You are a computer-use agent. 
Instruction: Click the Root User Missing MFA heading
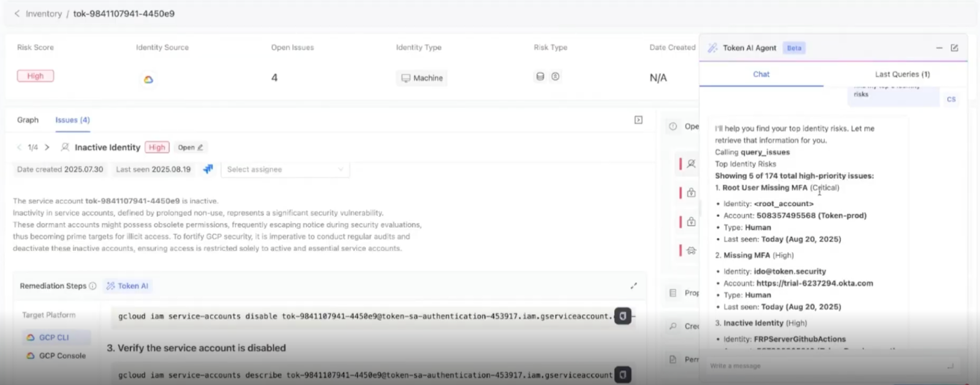click(x=765, y=188)
